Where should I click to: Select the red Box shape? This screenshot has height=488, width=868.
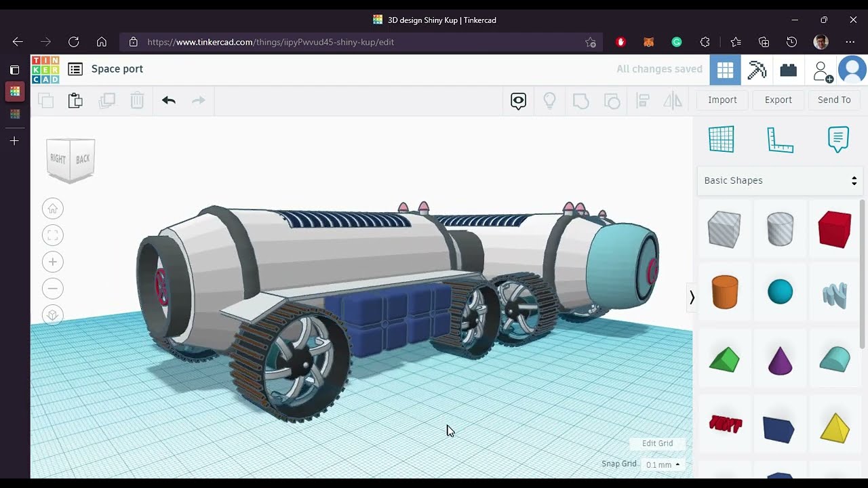click(835, 229)
